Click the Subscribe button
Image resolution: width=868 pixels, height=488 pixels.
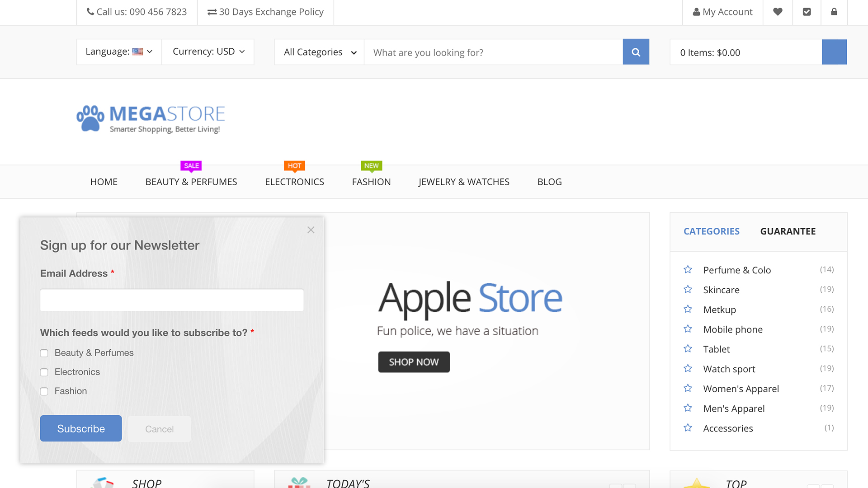(81, 428)
